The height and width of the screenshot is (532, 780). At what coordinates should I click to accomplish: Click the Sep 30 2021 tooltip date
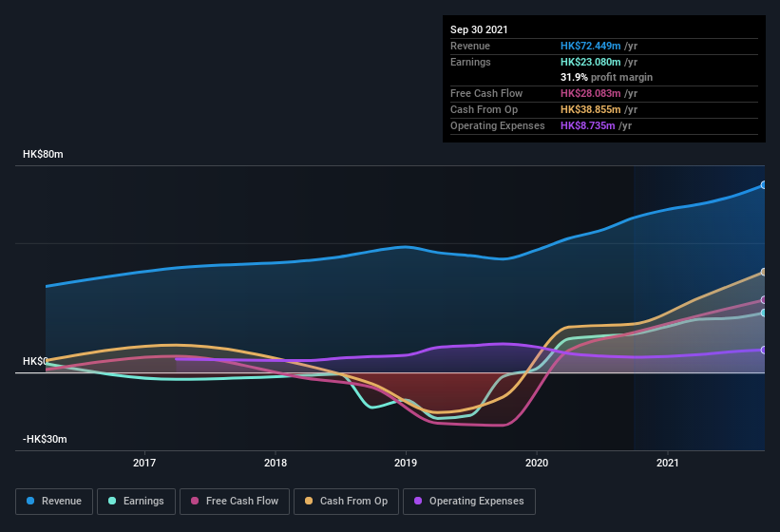point(479,29)
